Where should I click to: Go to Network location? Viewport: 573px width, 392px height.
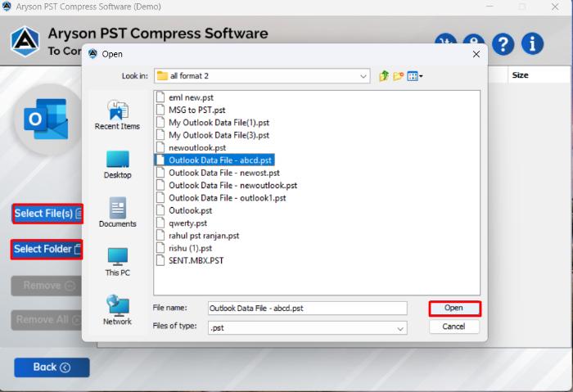[117, 310]
